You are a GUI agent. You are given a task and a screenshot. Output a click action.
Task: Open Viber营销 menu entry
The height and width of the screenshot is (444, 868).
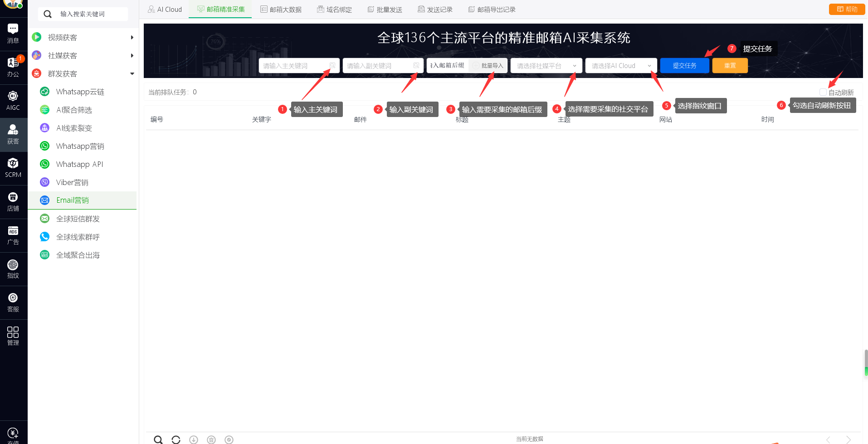coord(82,182)
